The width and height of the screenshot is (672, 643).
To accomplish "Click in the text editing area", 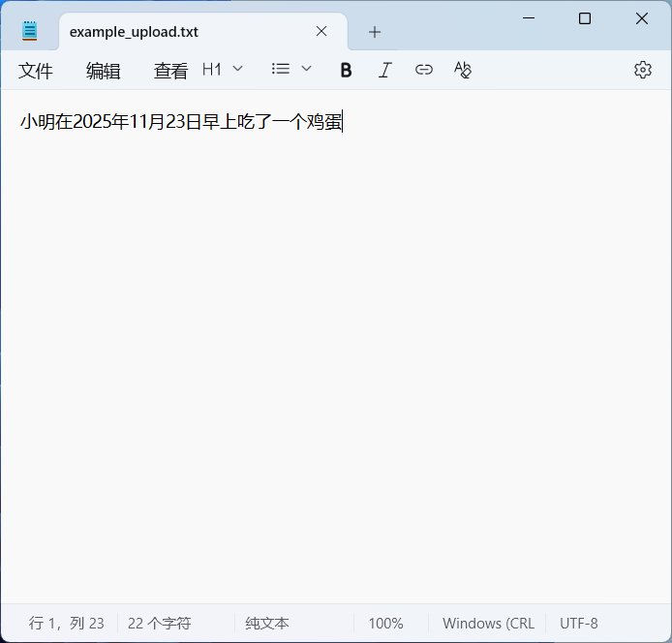I will coord(336,347).
